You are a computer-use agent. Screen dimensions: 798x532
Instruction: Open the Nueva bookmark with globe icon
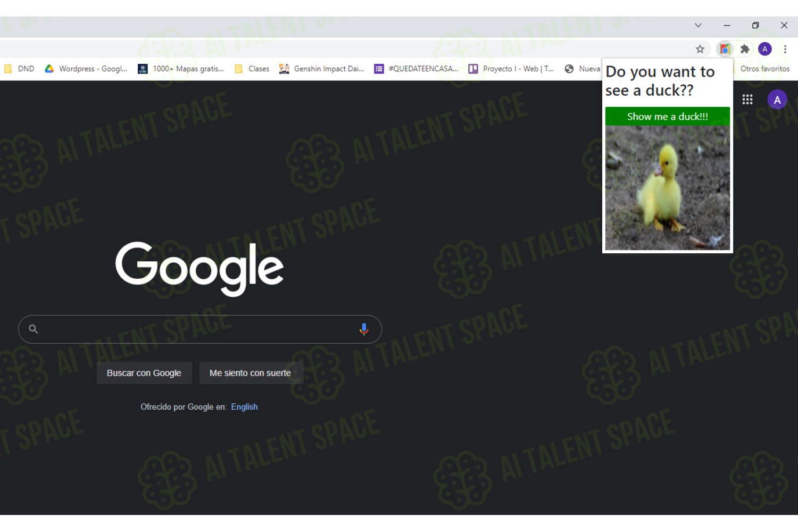coord(583,69)
